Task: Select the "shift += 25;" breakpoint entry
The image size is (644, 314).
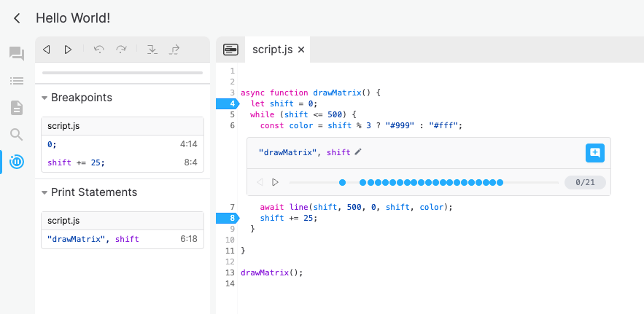Action: click(123, 162)
